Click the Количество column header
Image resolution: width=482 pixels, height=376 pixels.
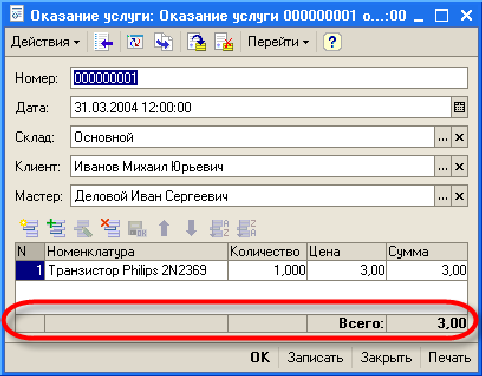click(x=267, y=252)
